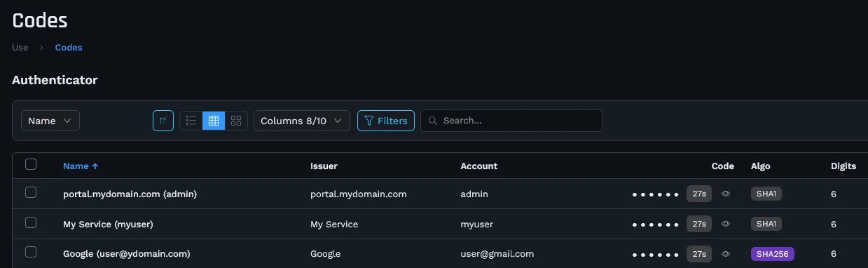
Task: Click the magnifier icon in the search box
Action: click(x=434, y=121)
